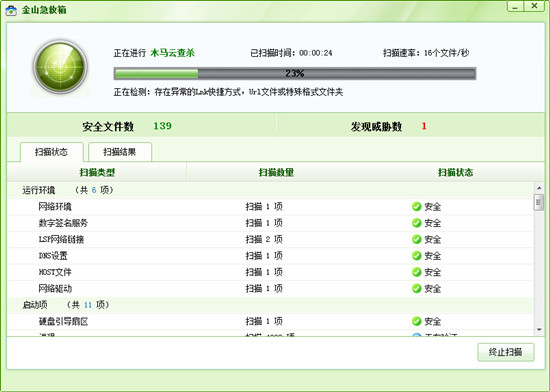This screenshot has height=392, width=550.
Task: Select the 运行环境 (共 6 项) group header
Action: (270, 190)
